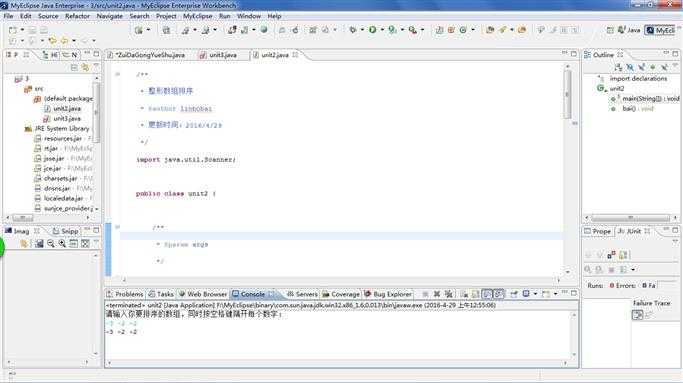Toggle Scroll Lock in Console toolbar
The image size is (683, 383).
[475, 294]
